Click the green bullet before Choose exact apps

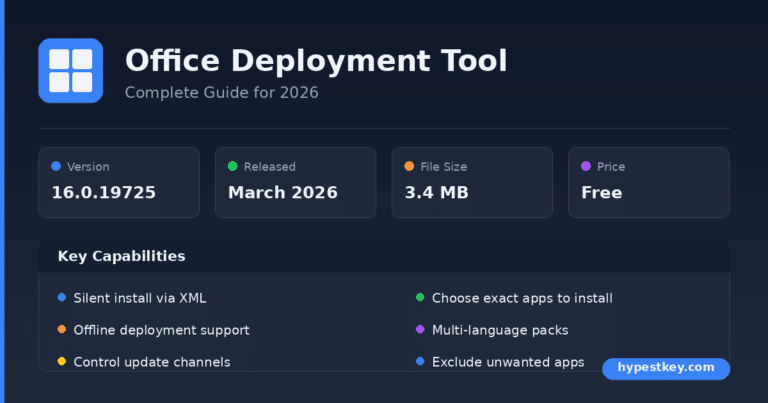pyautogui.click(x=420, y=297)
